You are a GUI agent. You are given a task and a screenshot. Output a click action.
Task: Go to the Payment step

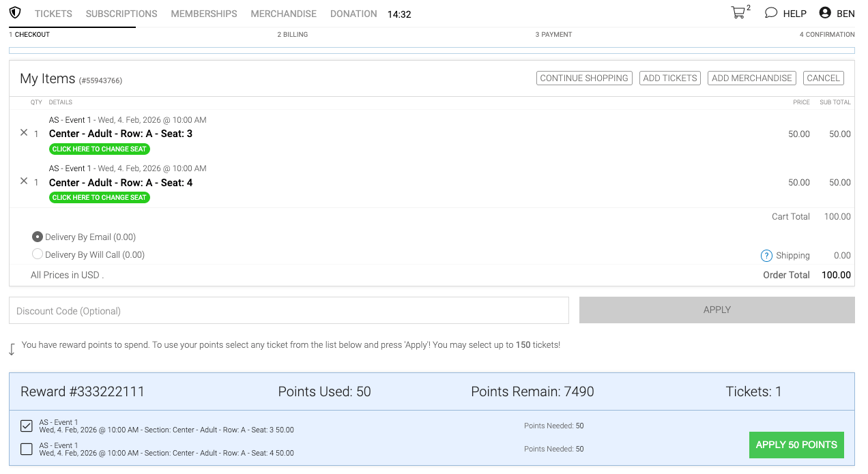[x=553, y=34]
